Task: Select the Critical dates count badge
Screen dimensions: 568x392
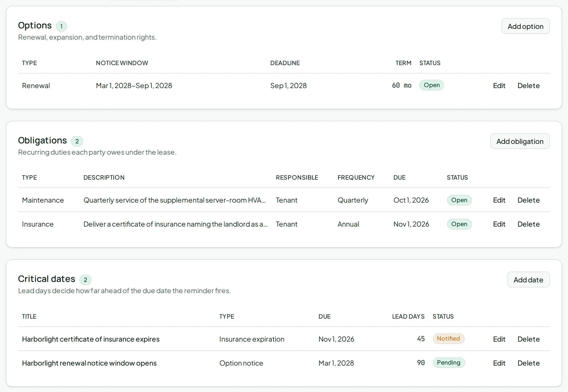Action: 85,280
